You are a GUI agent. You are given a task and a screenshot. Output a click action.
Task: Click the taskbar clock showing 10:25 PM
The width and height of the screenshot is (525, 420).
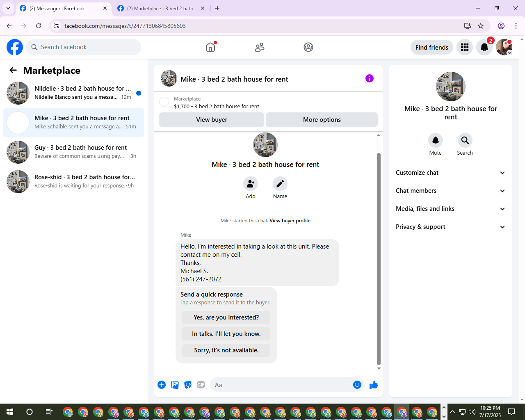tap(490, 412)
